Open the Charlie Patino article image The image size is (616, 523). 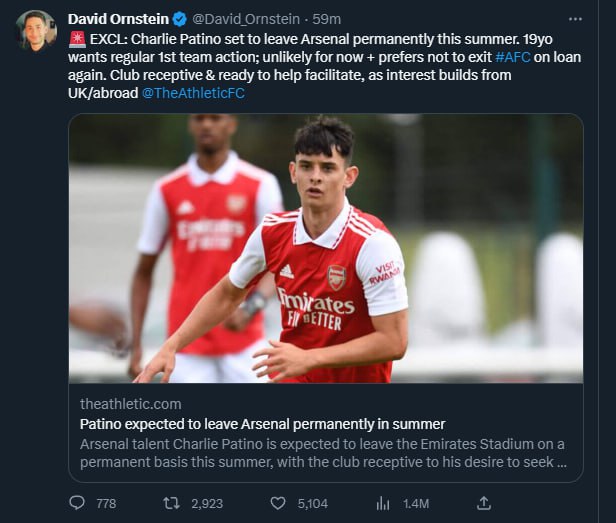tap(326, 248)
